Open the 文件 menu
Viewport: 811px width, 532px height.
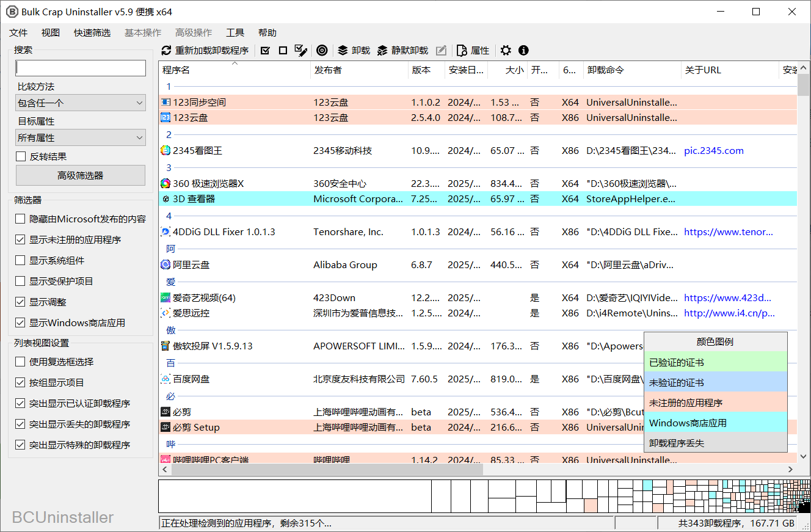pyautogui.click(x=18, y=33)
